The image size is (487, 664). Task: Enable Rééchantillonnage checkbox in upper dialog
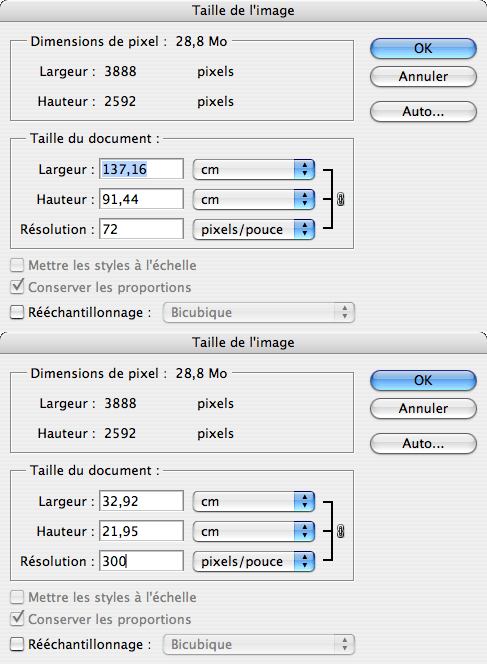[17, 313]
